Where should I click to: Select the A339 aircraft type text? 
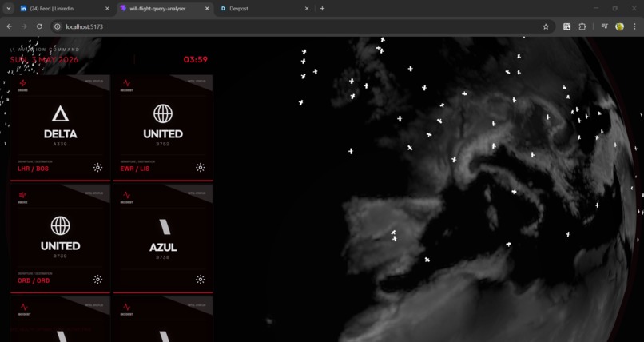[x=60, y=144]
